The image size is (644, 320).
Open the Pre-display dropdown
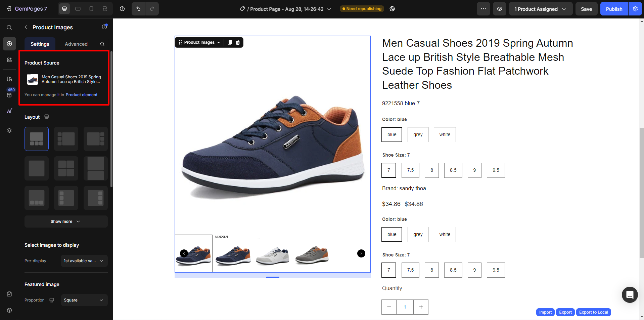pyautogui.click(x=84, y=261)
